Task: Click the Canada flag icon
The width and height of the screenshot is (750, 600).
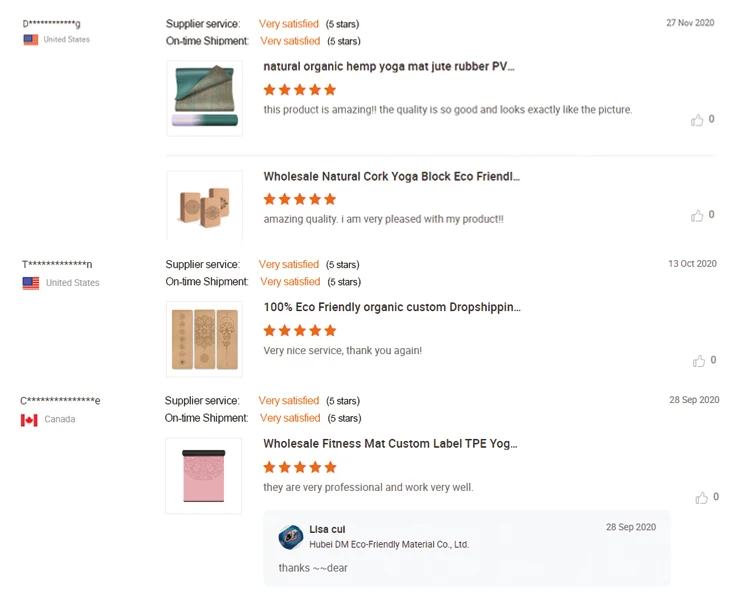Action: point(29,420)
